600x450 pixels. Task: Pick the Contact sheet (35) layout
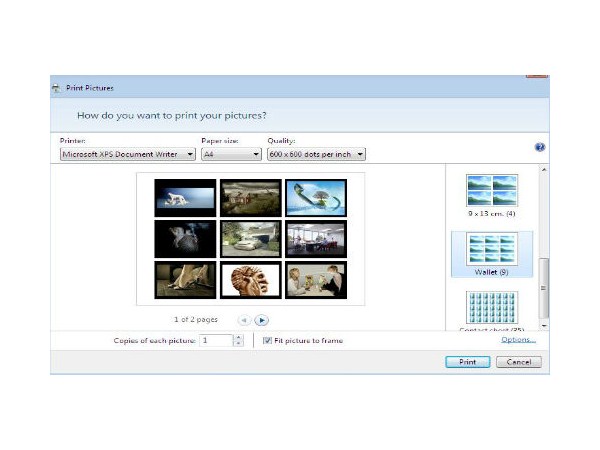(x=492, y=310)
